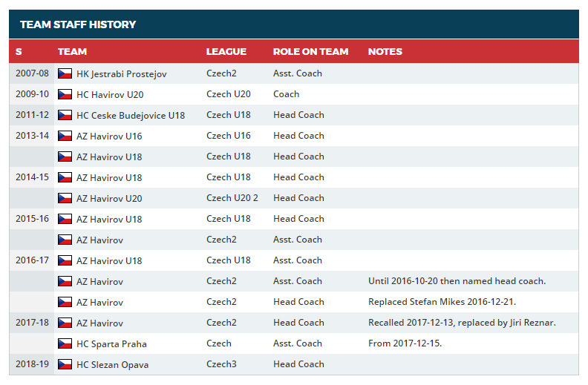Open HC Sparta Praha team link

click(111, 343)
